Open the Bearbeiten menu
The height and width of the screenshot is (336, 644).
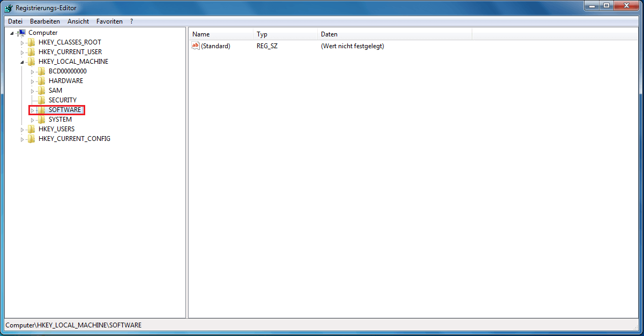[x=45, y=21]
